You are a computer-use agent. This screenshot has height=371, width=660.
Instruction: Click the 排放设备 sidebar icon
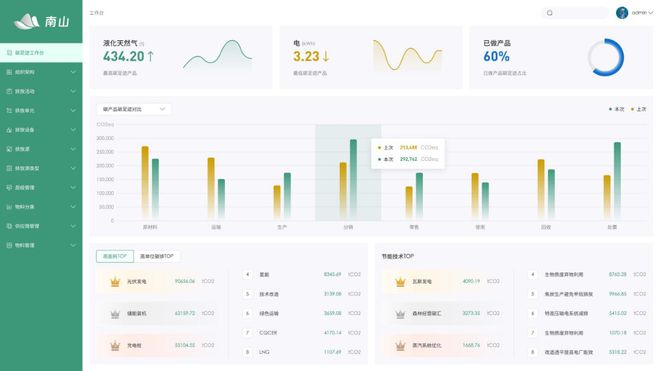click(9, 130)
